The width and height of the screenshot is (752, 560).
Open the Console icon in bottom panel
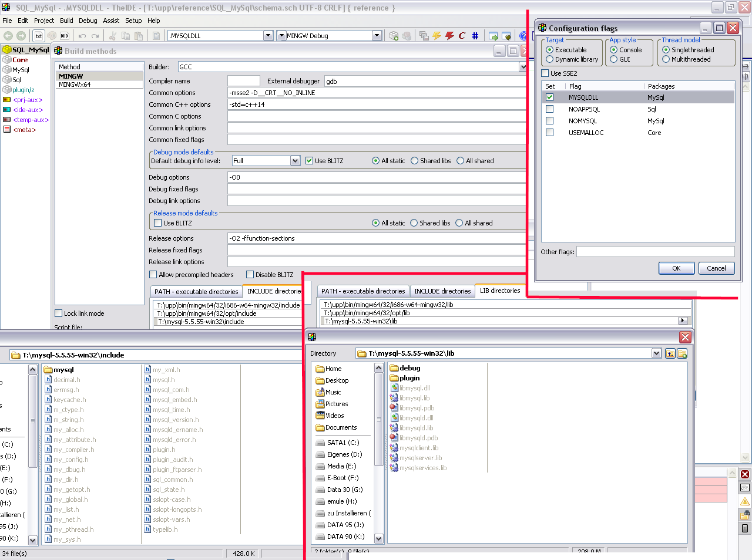click(745, 488)
